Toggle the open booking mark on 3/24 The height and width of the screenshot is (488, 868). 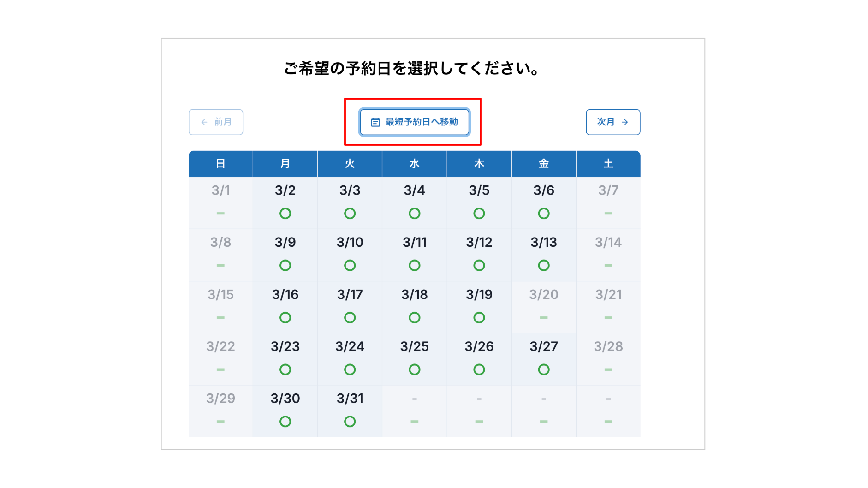point(350,369)
